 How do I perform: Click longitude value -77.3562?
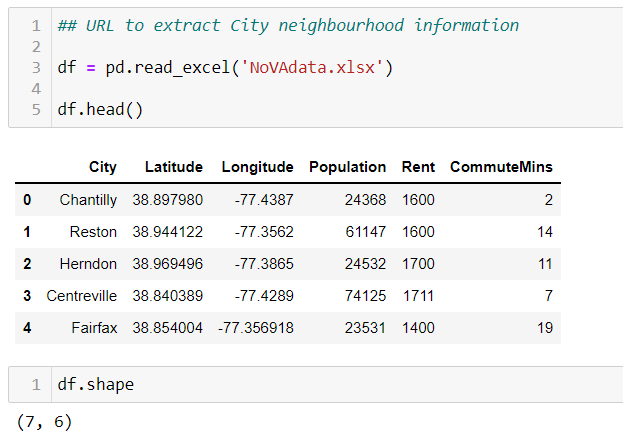pos(264,232)
